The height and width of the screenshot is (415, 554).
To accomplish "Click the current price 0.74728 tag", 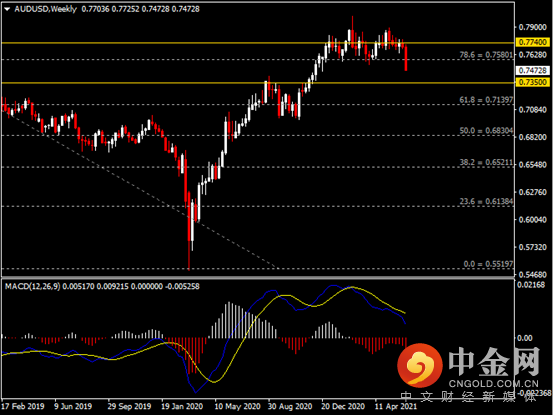I will click(533, 70).
